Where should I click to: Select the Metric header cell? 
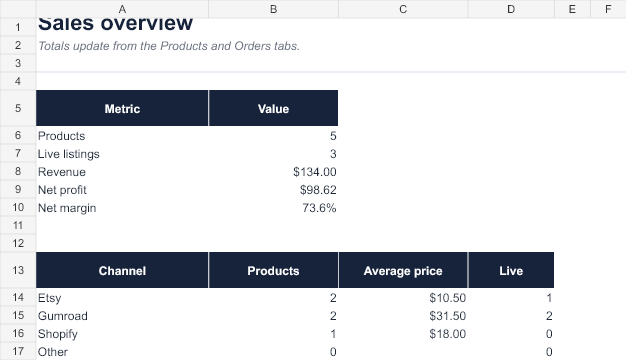(x=122, y=108)
